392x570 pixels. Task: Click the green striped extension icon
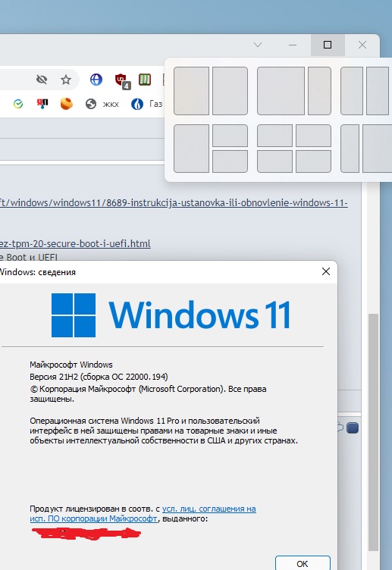click(x=145, y=80)
